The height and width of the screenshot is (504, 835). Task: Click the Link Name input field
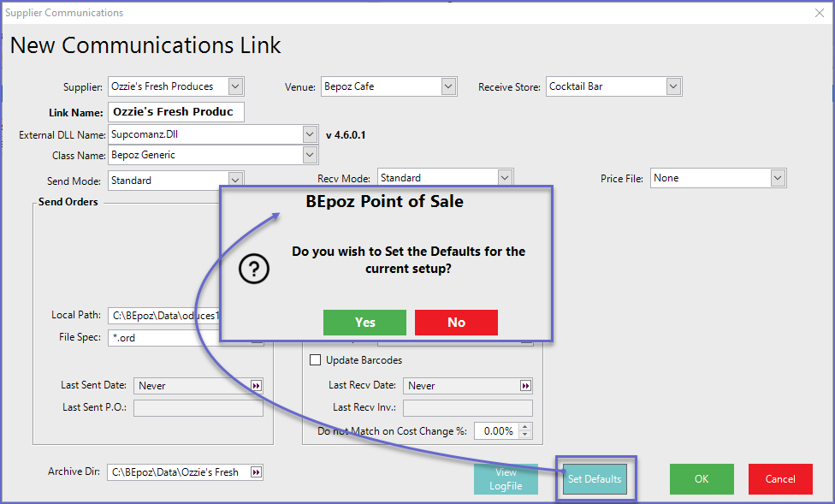[x=176, y=112]
